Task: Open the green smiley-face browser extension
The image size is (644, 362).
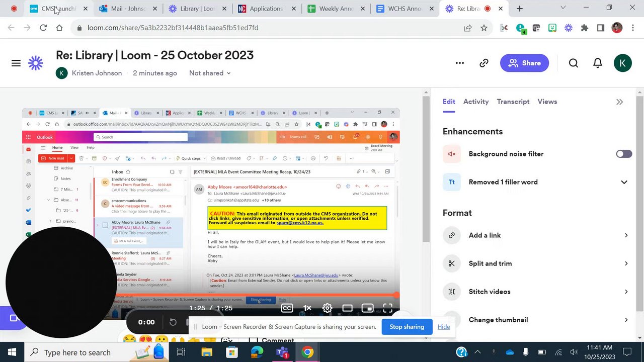Action: (552, 28)
